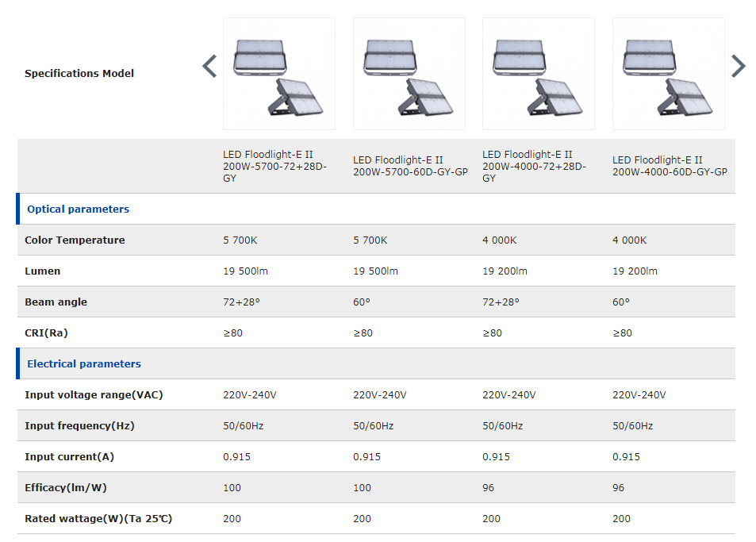Click the next arrow in model carousel

click(739, 67)
